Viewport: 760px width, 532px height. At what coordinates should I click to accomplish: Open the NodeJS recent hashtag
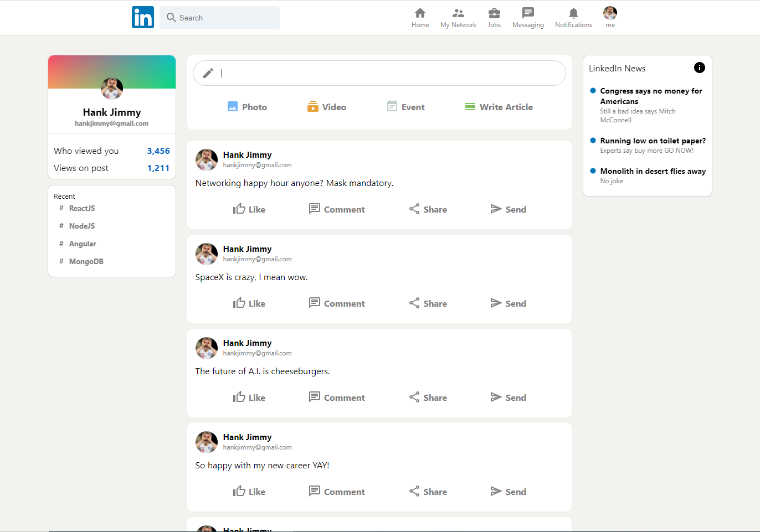pos(77,226)
